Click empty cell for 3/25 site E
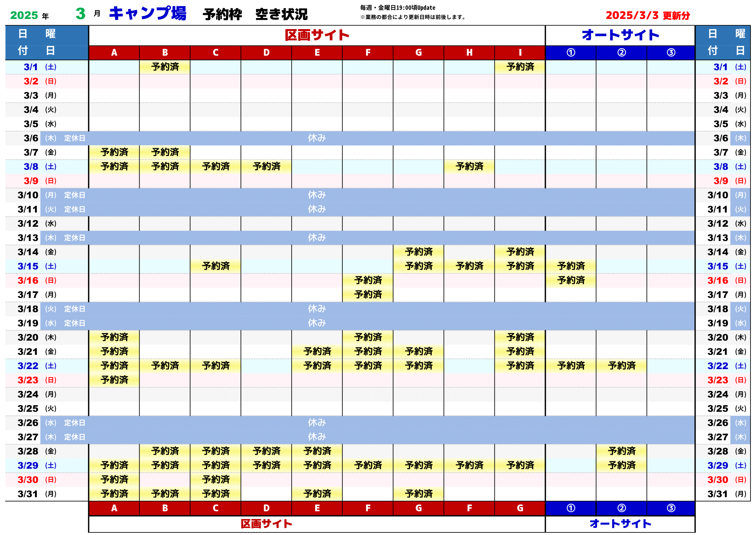Viewport: 756px width, 535px height. 317,409
